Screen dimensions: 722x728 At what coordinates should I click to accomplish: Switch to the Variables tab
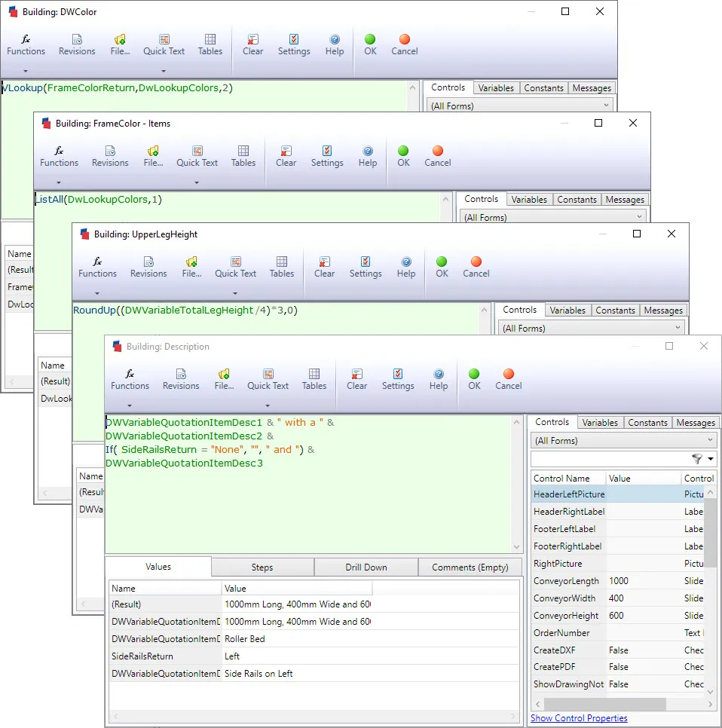click(x=600, y=422)
